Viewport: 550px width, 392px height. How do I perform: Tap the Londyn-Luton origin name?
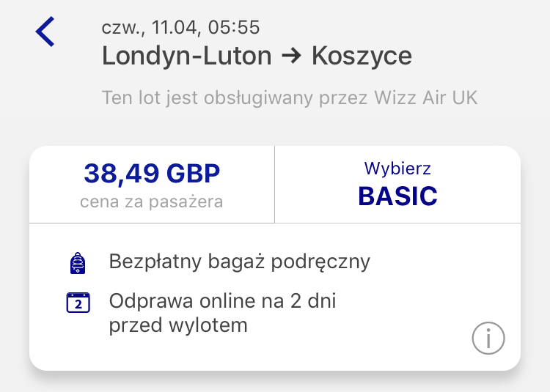pos(187,56)
